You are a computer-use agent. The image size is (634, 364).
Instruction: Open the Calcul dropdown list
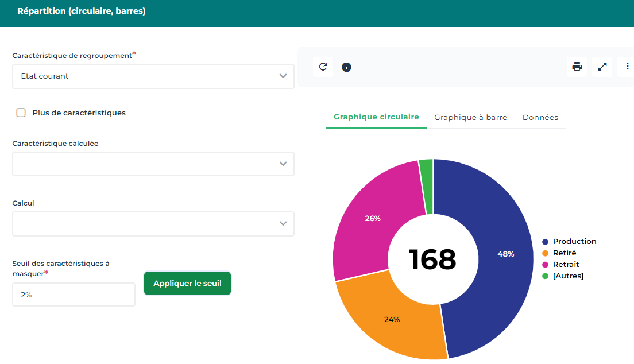tap(153, 224)
